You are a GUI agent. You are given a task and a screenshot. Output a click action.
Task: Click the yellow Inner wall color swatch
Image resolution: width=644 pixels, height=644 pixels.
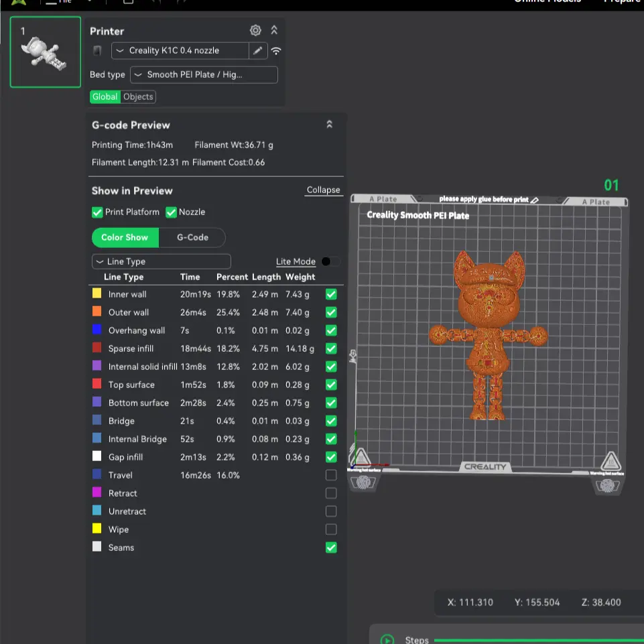(x=97, y=294)
